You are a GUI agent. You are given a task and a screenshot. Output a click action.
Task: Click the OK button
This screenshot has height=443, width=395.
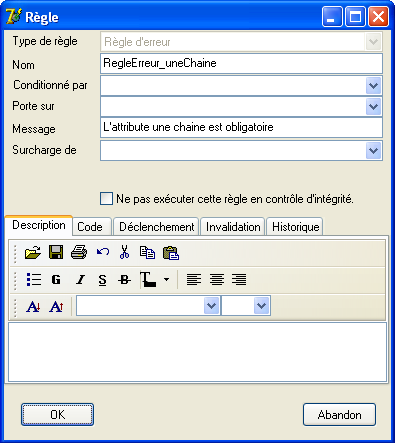tap(57, 414)
